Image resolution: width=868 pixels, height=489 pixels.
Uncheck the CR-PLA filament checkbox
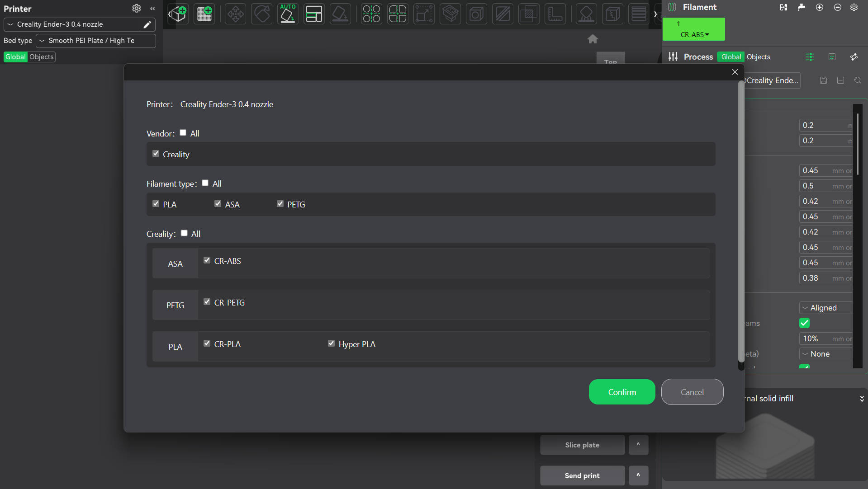(207, 343)
